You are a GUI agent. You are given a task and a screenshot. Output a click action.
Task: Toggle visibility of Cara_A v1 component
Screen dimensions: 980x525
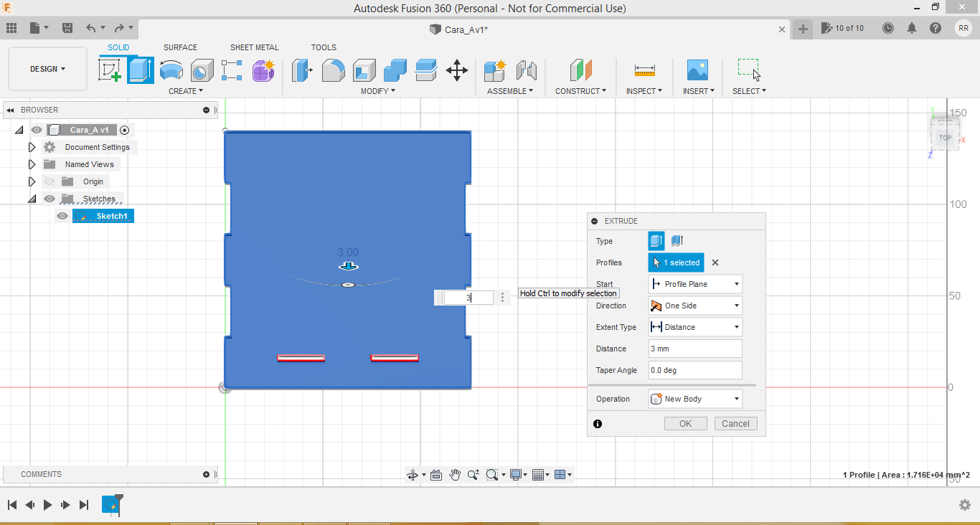pyautogui.click(x=37, y=130)
